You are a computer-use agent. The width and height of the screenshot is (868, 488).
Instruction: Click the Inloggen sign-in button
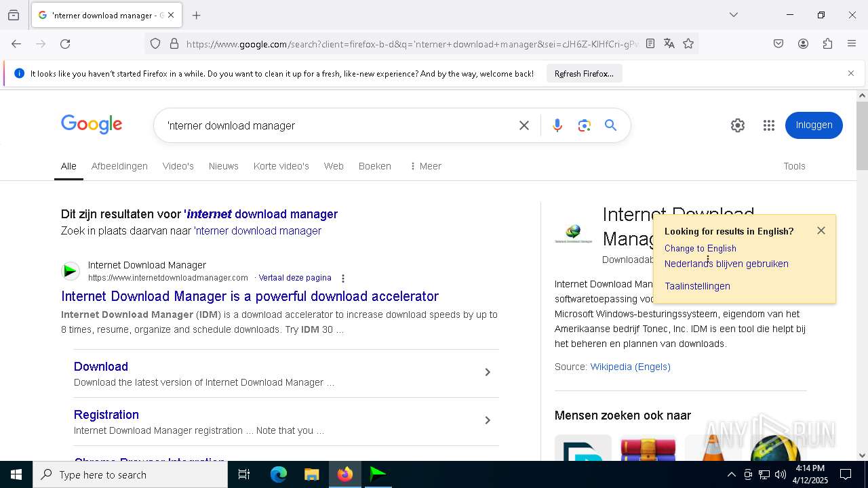pyautogui.click(x=814, y=125)
